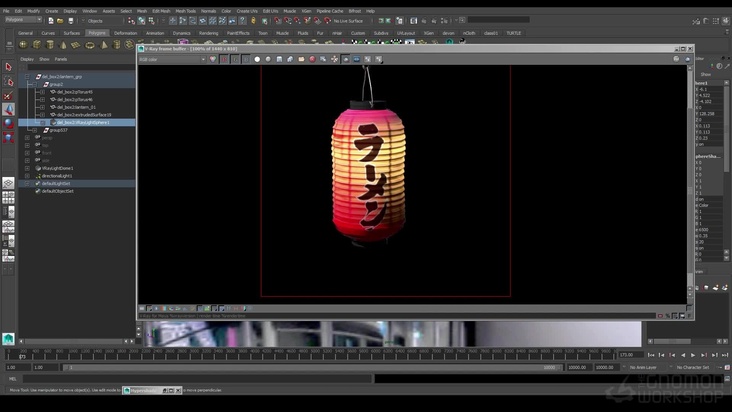Toggle the defaultLightSet checkbox icon
Image resolution: width=732 pixels, height=412 pixels.
tap(38, 183)
